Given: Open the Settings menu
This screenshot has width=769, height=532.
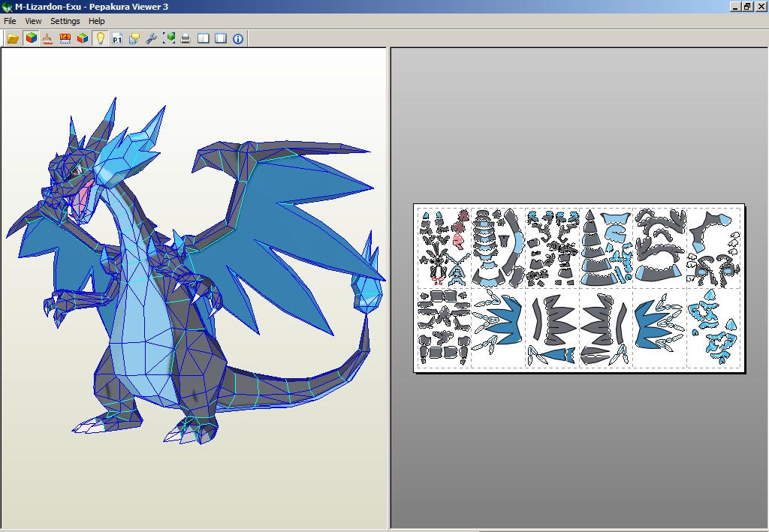Looking at the screenshot, I should click(x=65, y=21).
